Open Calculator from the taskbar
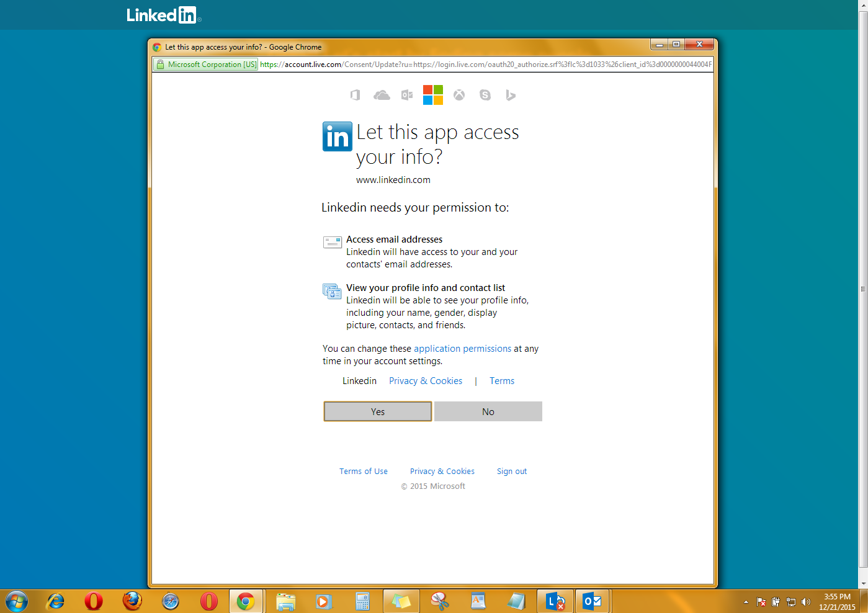The height and width of the screenshot is (613, 868). click(x=363, y=601)
